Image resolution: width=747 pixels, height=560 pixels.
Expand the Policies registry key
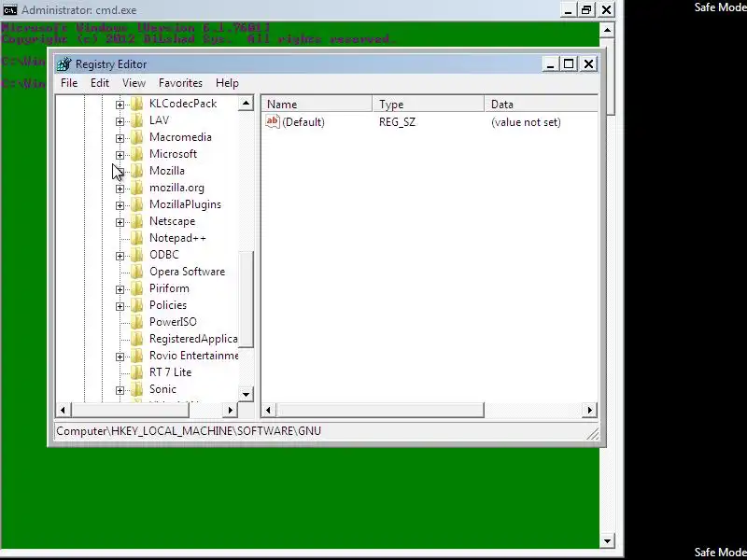(120, 306)
